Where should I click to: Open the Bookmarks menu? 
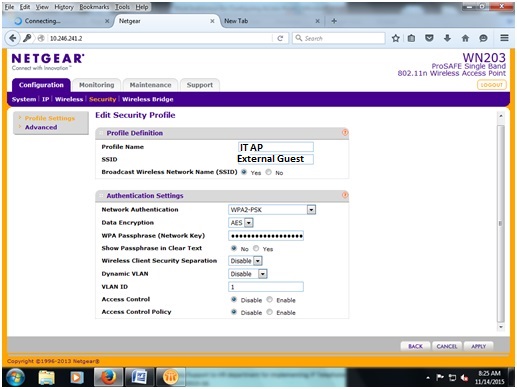click(94, 7)
